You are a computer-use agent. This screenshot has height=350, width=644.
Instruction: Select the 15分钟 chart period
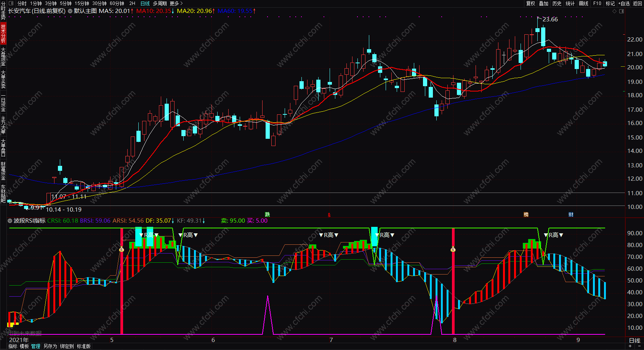[x=82, y=3]
